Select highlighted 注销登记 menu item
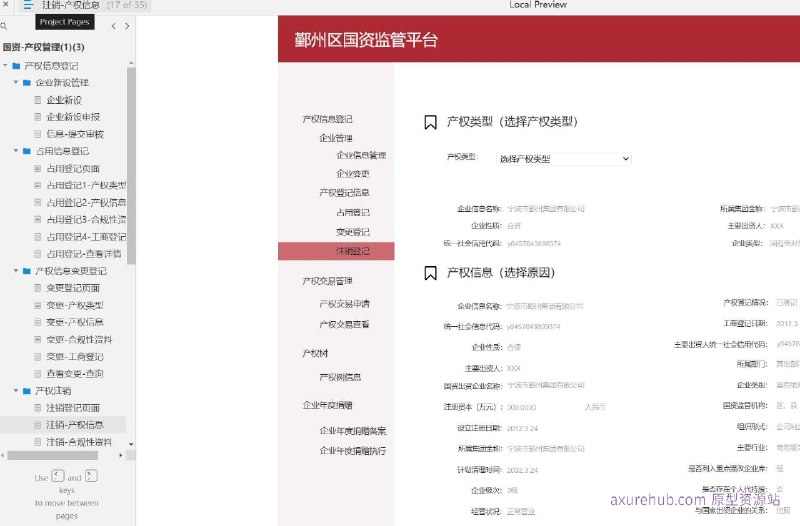Screen dimensions: 800x526 [336, 251]
